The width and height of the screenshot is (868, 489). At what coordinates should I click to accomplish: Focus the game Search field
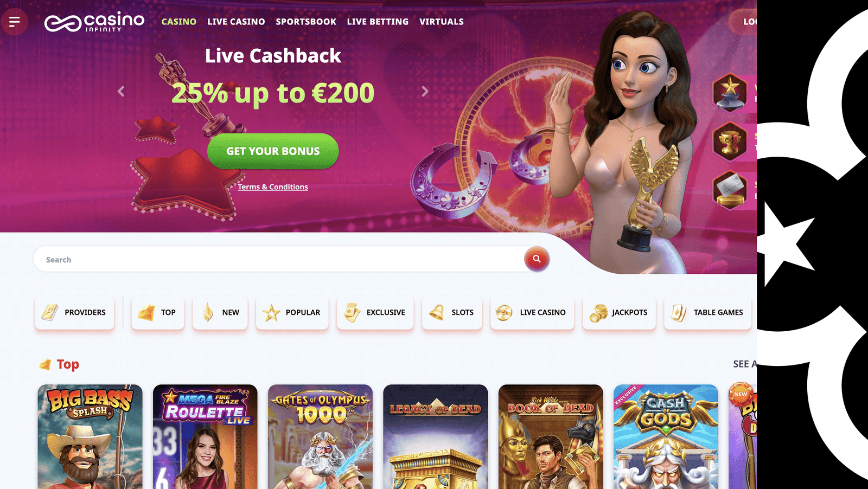coord(279,259)
